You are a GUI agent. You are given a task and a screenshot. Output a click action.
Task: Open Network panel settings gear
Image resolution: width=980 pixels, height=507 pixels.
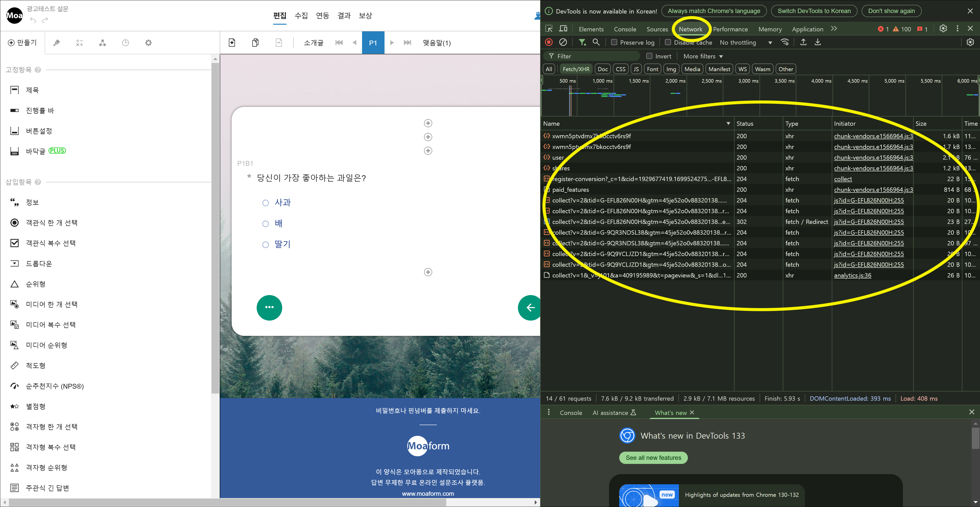[x=971, y=42]
